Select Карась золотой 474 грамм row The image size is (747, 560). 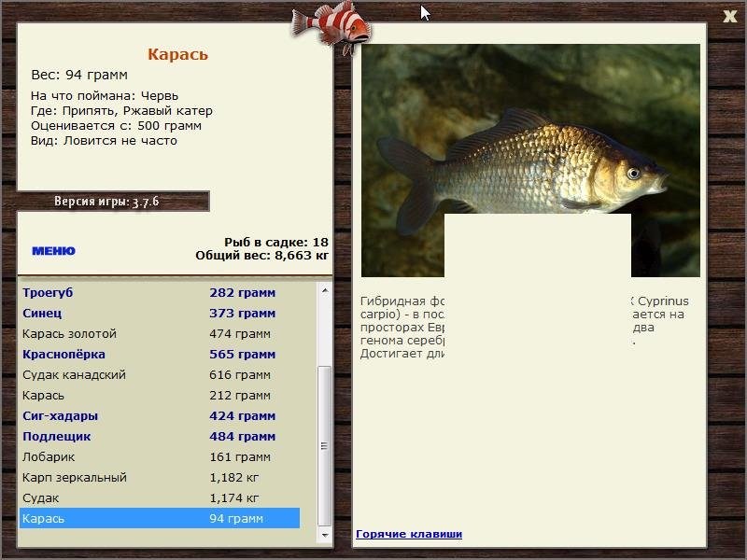pos(160,333)
